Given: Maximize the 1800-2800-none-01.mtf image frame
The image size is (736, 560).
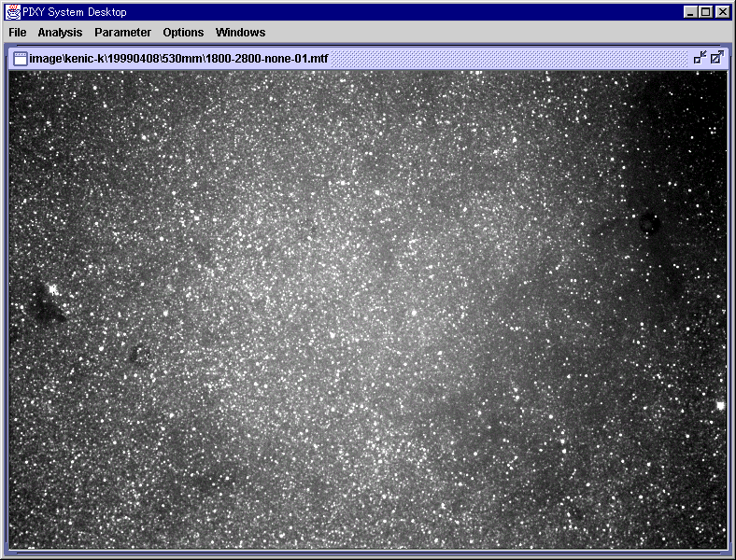Looking at the screenshot, I should (716, 58).
